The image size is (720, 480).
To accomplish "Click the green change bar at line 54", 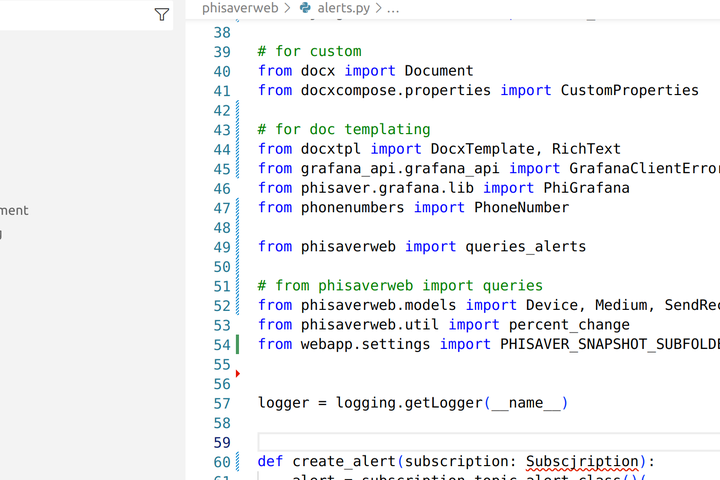I will [x=237, y=344].
